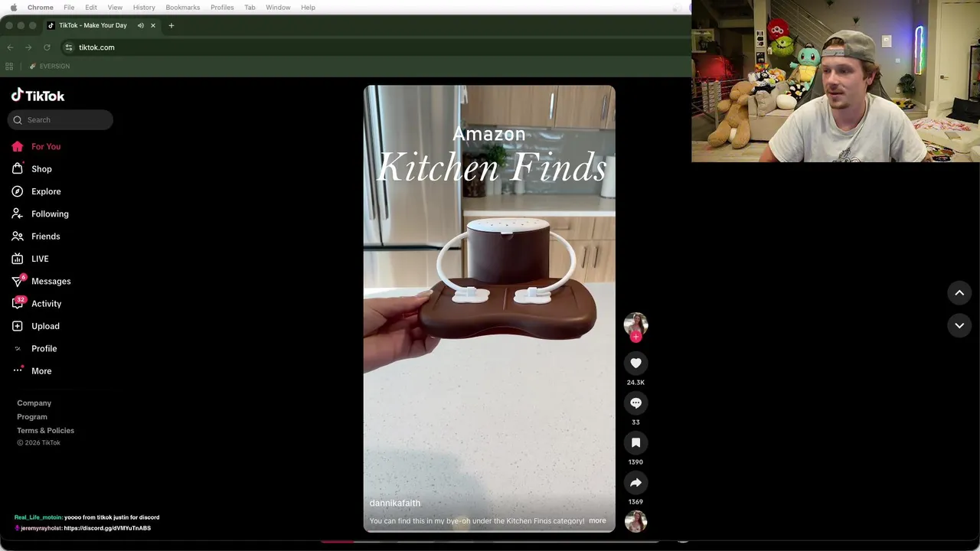Expand Terms & Policies footer section
980x551 pixels.
46,431
